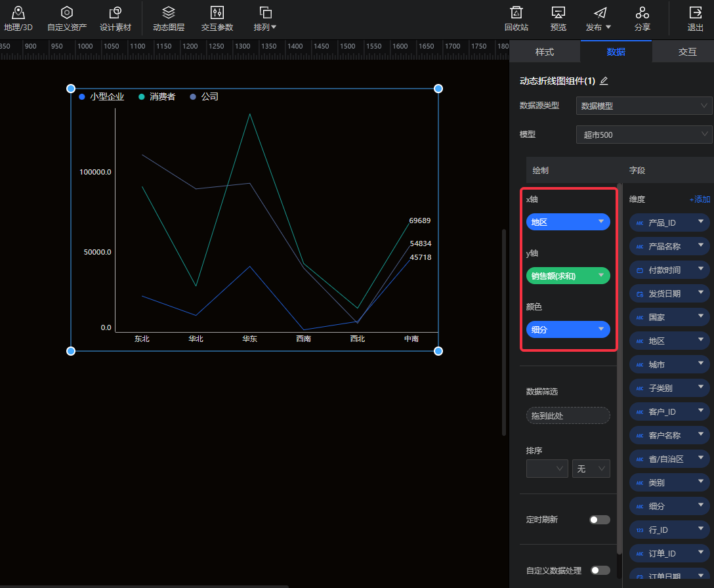This screenshot has width=714, height=588.
Task: Enable the 定时刷新 timed refresh toggle
Action: [599, 520]
